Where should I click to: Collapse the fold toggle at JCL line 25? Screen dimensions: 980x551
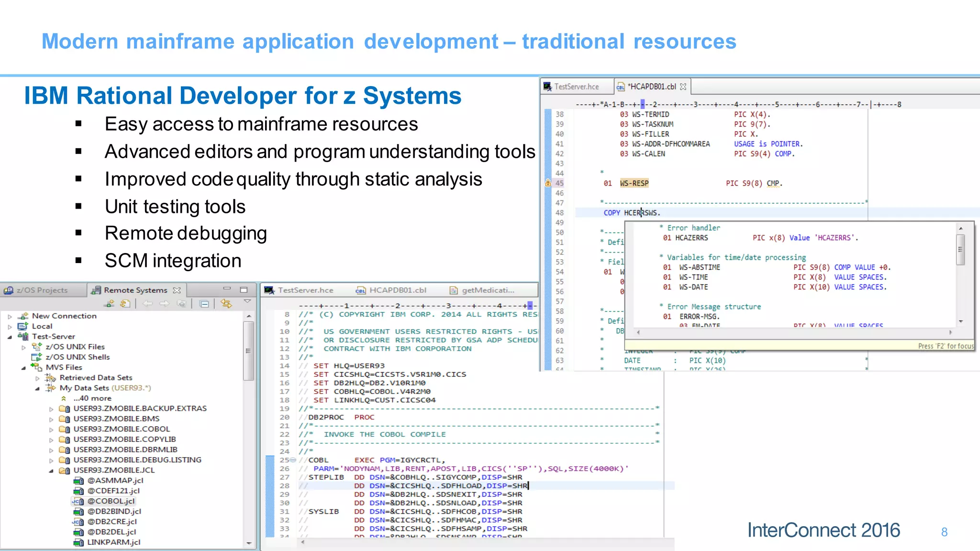pos(293,460)
